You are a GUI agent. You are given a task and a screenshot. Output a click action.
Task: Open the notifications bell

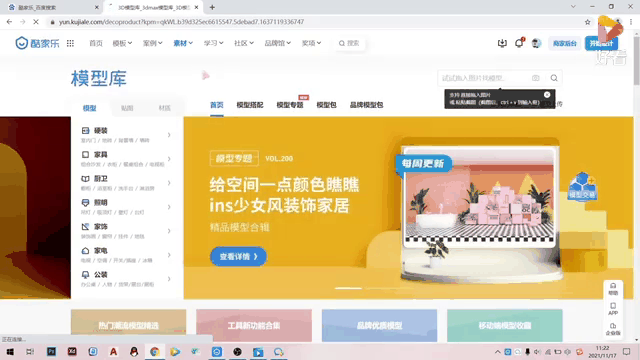pos(519,43)
